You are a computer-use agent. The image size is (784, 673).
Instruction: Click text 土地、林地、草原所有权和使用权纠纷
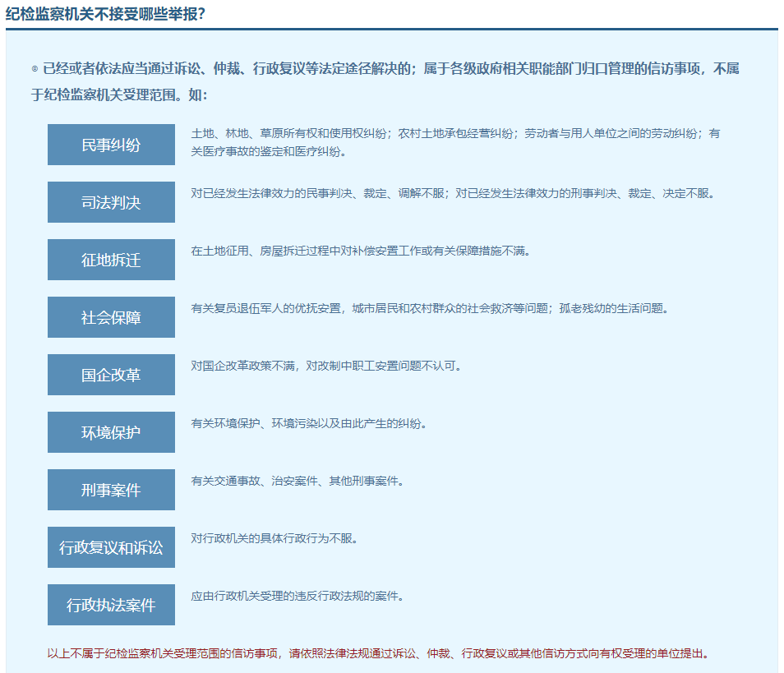(x=288, y=133)
